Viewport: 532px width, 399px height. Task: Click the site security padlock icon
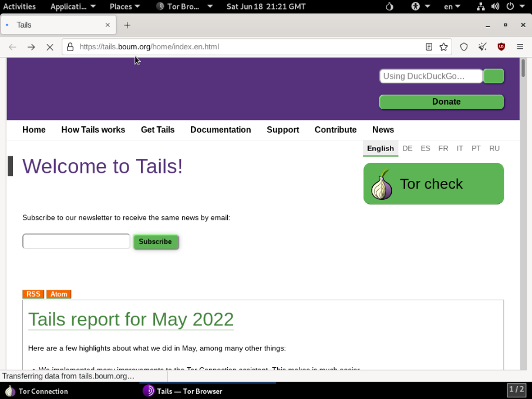(x=70, y=47)
